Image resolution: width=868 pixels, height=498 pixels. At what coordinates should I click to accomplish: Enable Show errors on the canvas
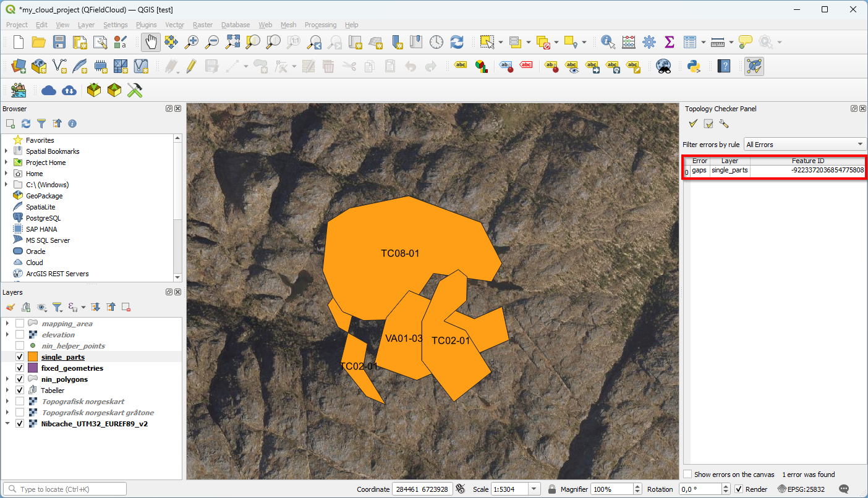point(687,475)
